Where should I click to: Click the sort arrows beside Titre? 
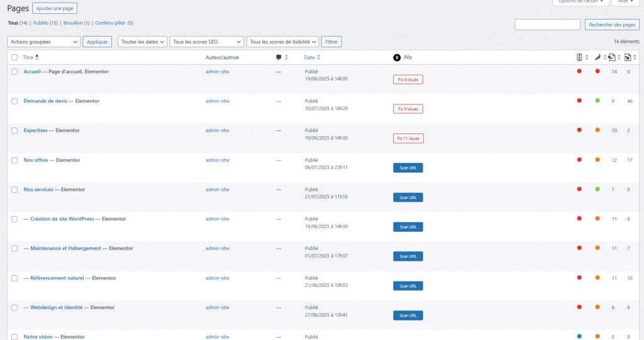tap(36, 57)
